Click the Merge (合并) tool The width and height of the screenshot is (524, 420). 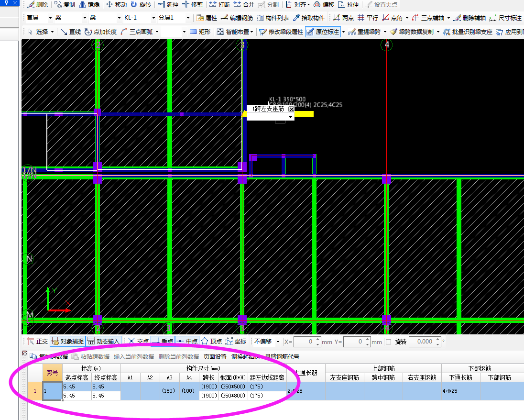point(244,5)
